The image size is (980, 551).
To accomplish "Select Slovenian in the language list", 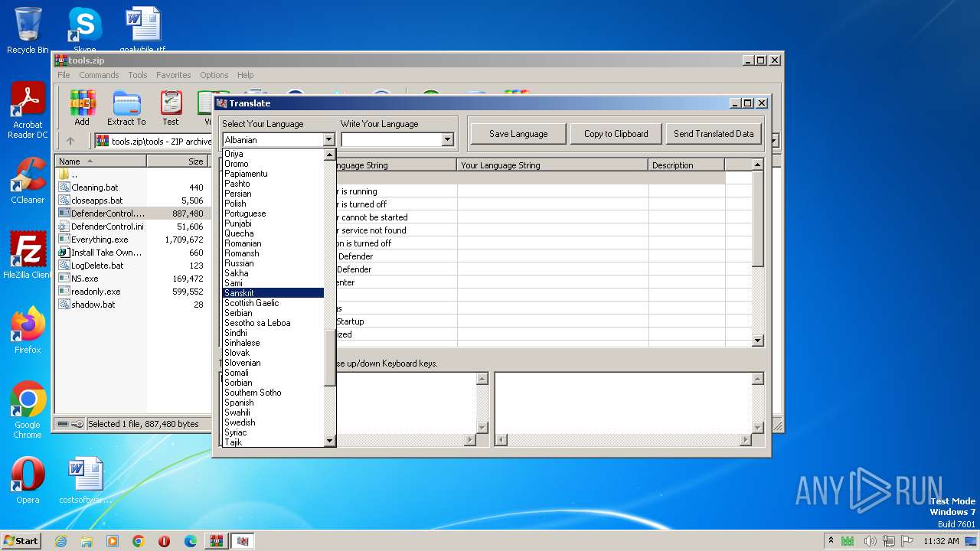I will click(x=273, y=363).
